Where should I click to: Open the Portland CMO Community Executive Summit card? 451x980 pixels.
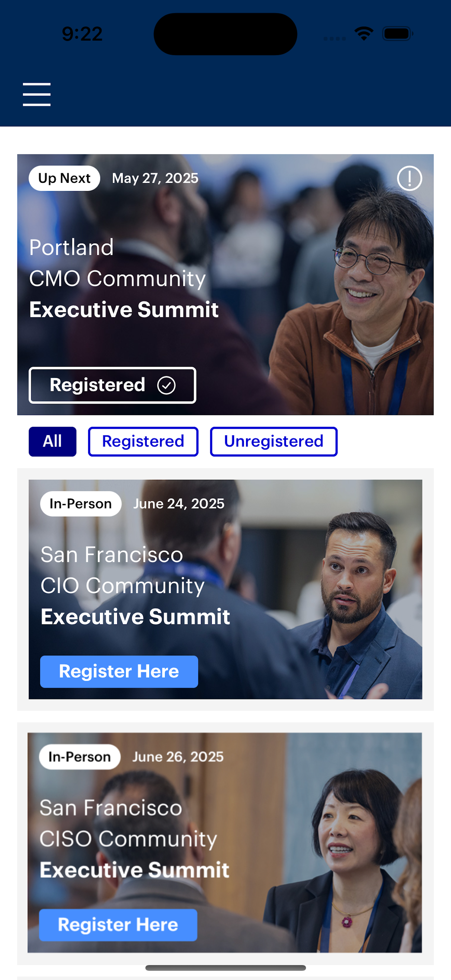[x=225, y=283]
